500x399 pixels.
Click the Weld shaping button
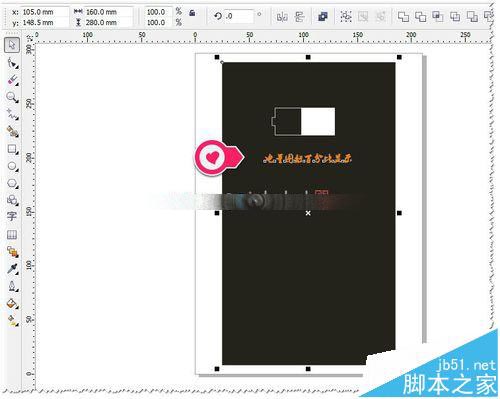point(403,16)
